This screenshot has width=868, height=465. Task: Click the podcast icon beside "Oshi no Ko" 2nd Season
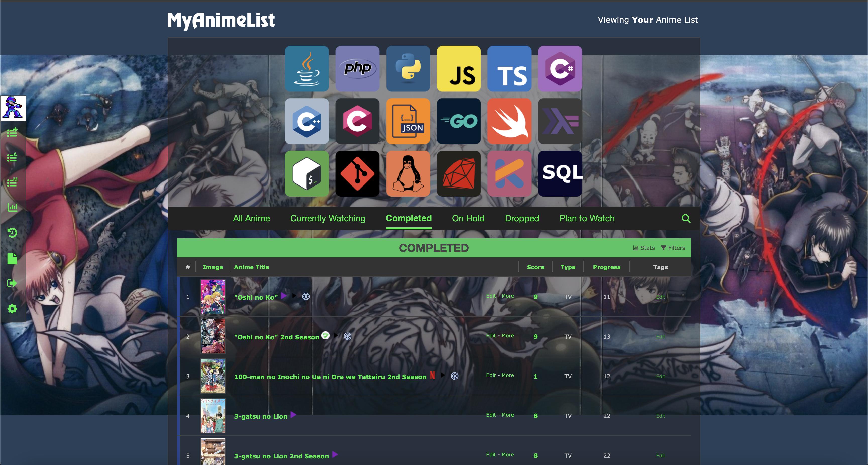click(347, 336)
